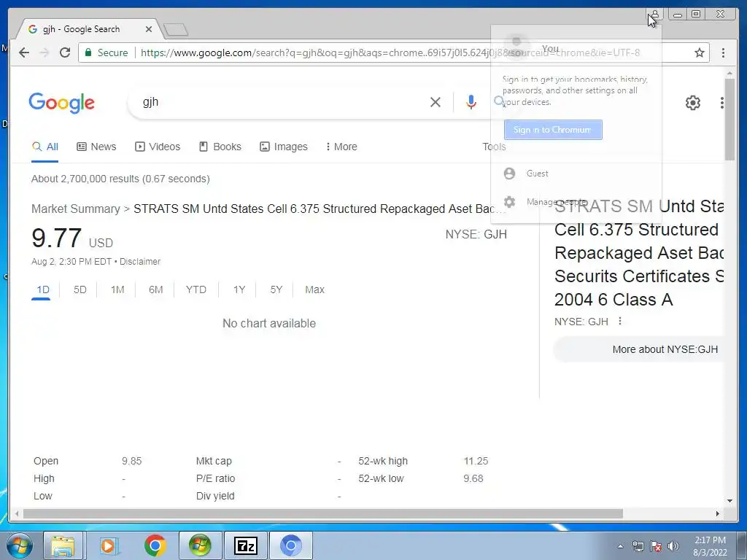The height and width of the screenshot is (560, 747).
Task: Open the network tray icon
Action: (x=638, y=546)
